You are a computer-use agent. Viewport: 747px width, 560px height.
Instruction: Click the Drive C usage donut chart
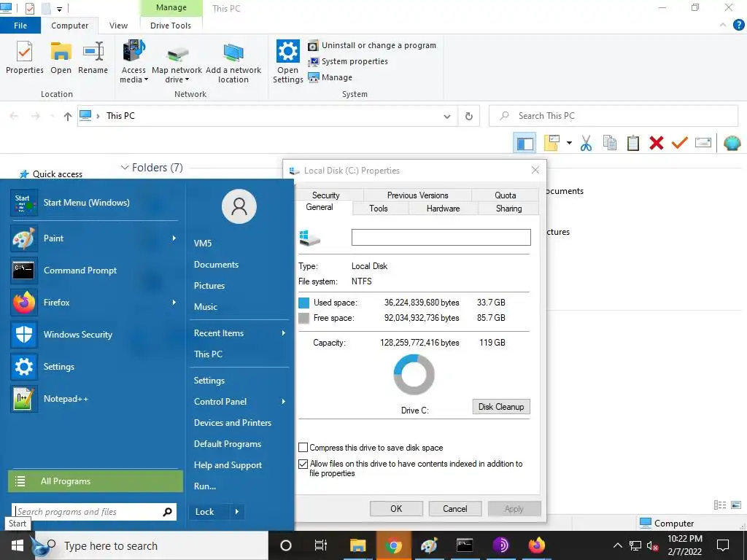pos(414,375)
